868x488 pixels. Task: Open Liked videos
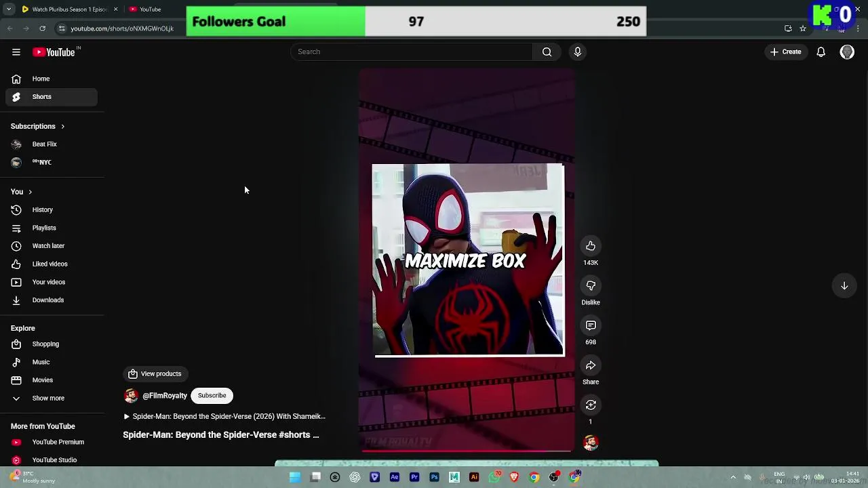[52, 264]
